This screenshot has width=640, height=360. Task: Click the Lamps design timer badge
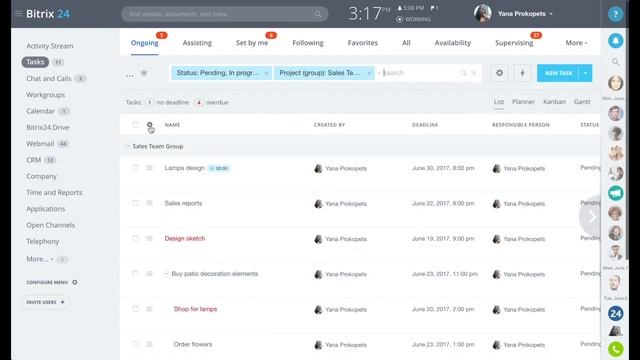pyautogui.click(x=219, y=168)
